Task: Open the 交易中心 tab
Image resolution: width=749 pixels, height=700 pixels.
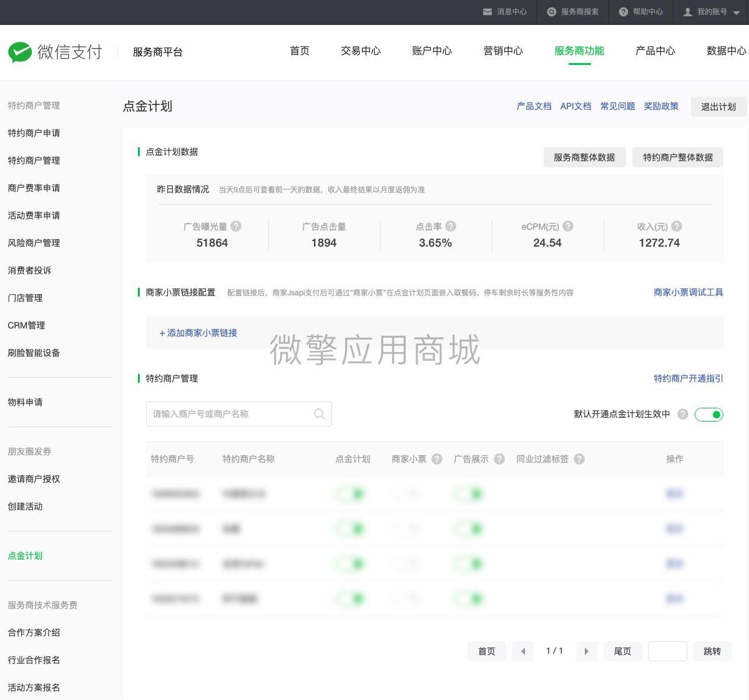Action: (360, 51)
